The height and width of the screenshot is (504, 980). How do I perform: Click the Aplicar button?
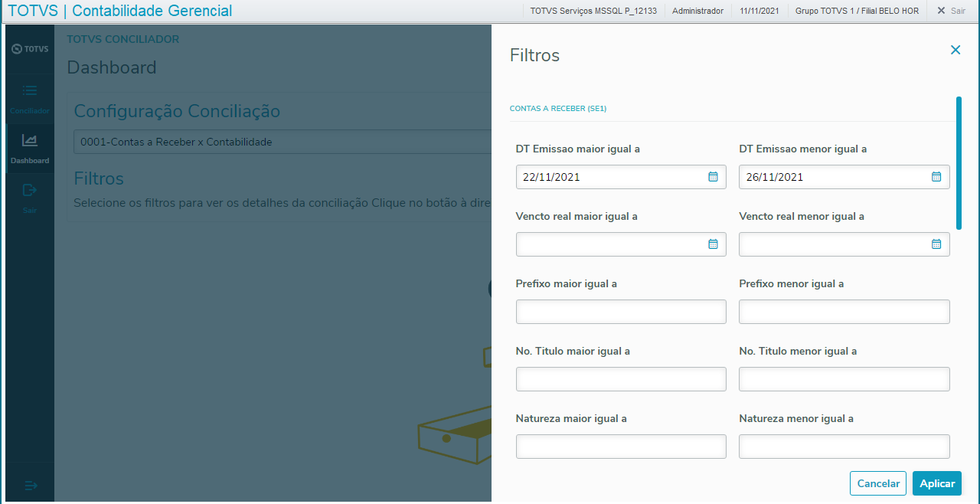(937, 483)
